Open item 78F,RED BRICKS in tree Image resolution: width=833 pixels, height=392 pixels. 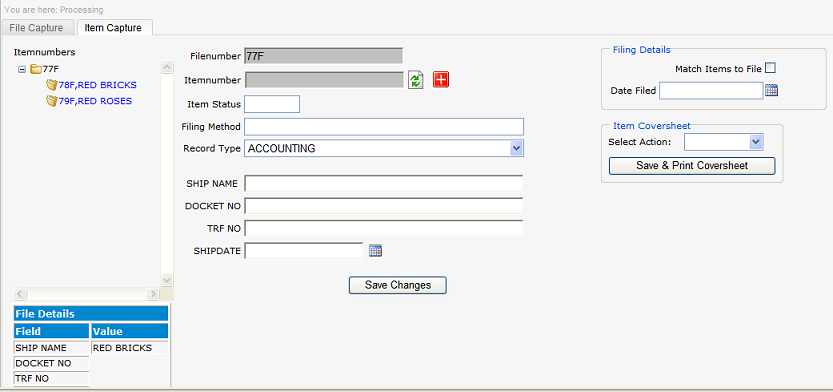(x=98, y=85)
